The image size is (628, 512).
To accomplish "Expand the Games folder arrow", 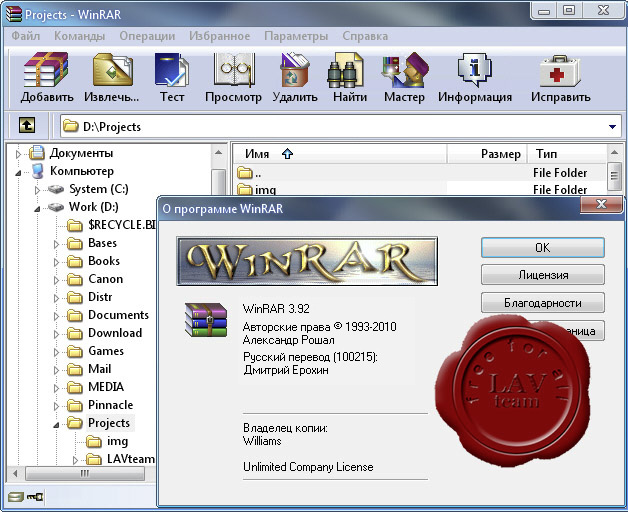I will click(x=56, y=352).
